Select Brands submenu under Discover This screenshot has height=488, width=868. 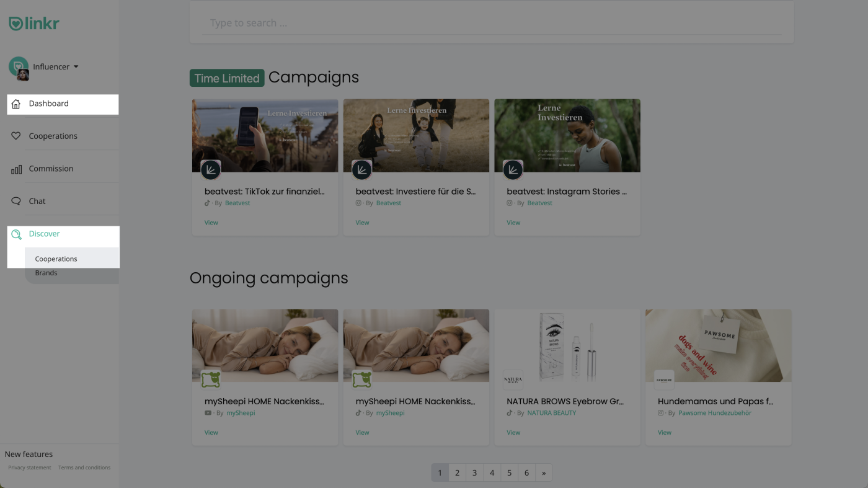click(x=46, y=273)
